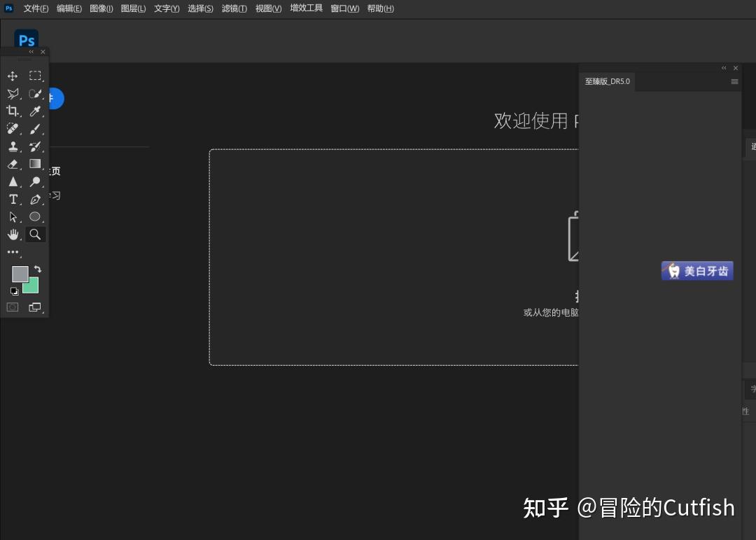756x540 pixels.
Task: Toggle Quick Mask mode
Action: [11, 307]
